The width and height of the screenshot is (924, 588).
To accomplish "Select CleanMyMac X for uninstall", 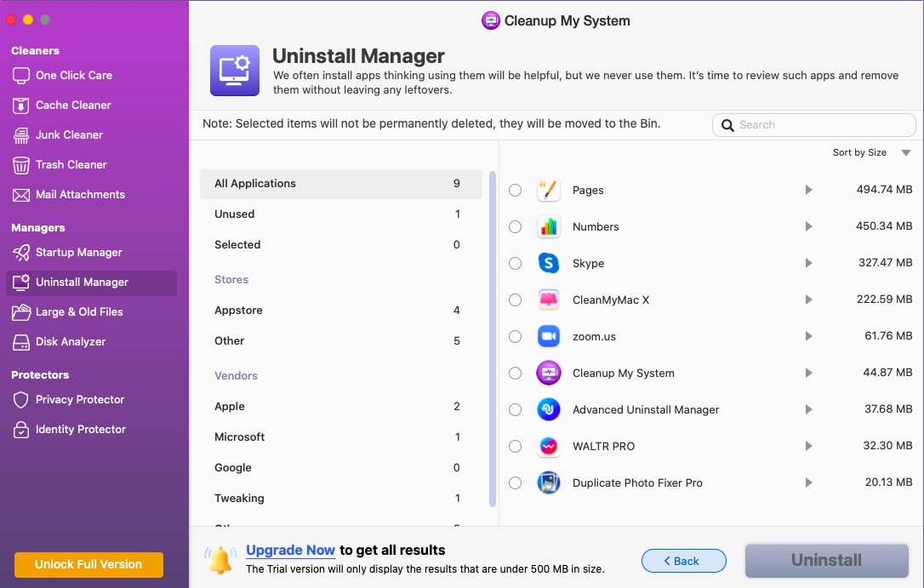I will [515, 300].
